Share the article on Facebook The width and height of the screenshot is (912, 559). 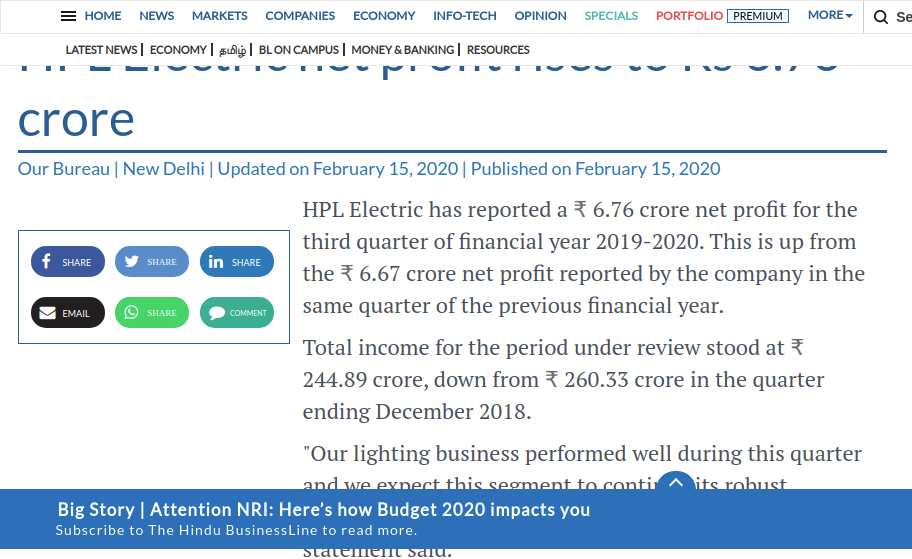68,262
